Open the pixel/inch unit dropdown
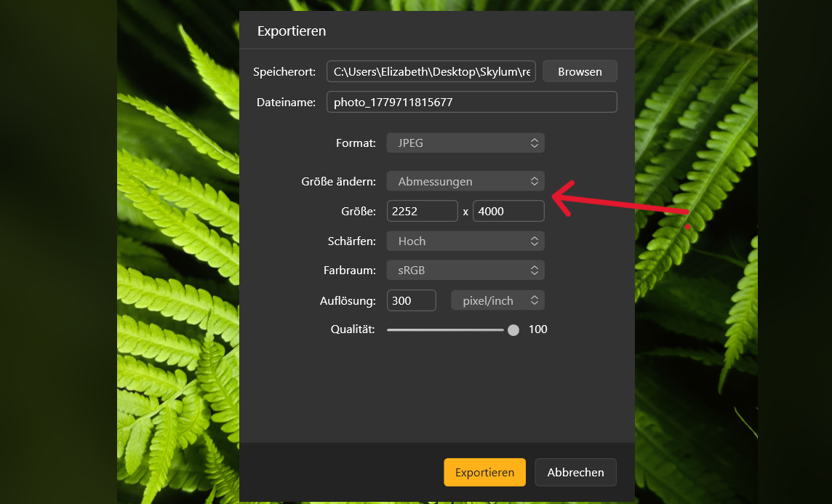 click(x=497, y=300)
